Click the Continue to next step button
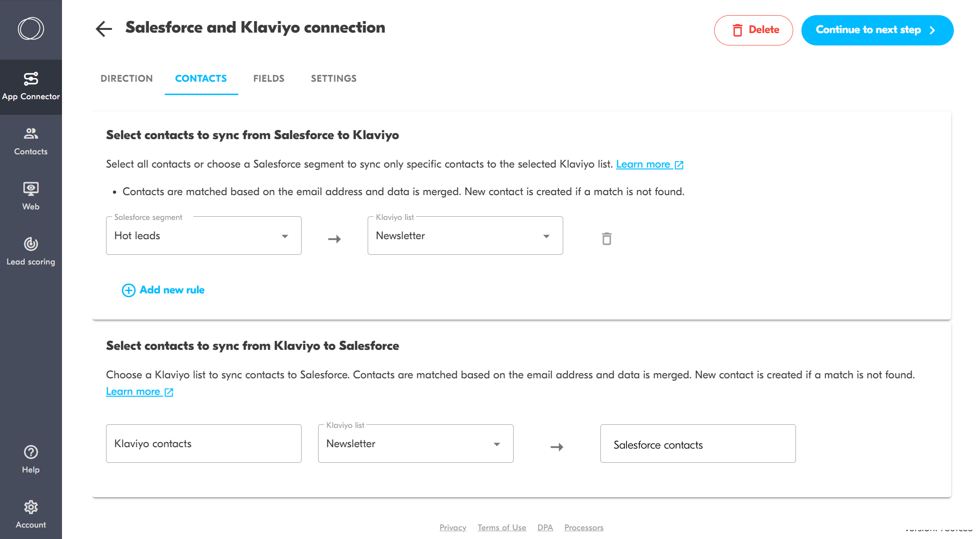980x539 pixels. [876, 29]
